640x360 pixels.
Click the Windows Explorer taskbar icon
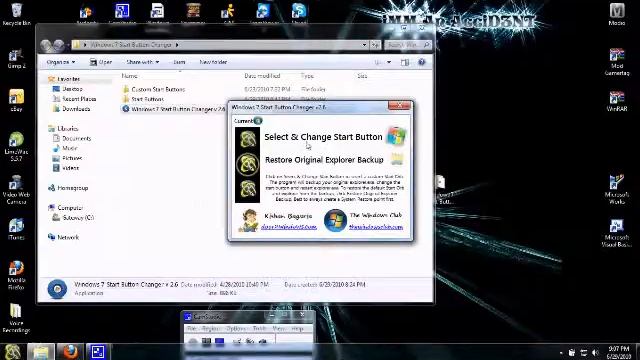click(x=40, y=351)
